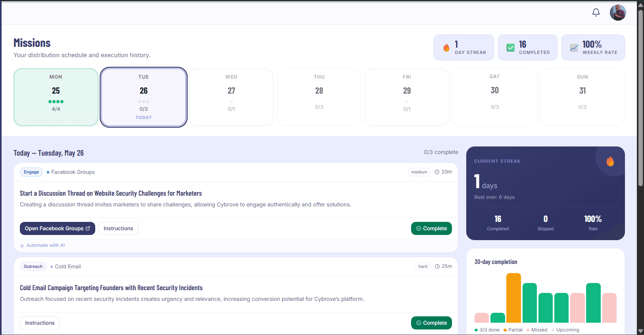This screenshot has width=644, height=335.
Task: Click the flame icon in Current Streak panel
Action: [x=610, y=161]
